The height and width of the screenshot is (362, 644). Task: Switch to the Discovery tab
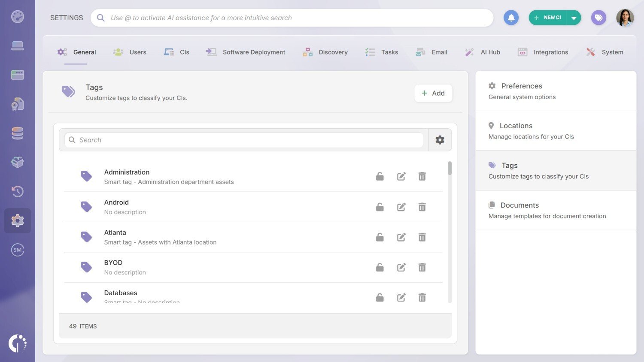pos(333,52)
